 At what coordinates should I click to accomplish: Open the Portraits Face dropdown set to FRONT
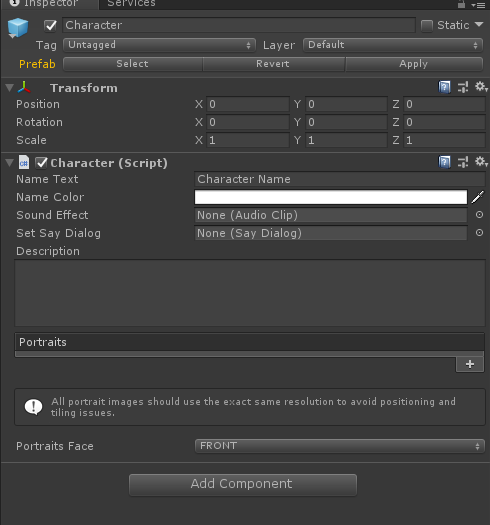pos(340,446)
